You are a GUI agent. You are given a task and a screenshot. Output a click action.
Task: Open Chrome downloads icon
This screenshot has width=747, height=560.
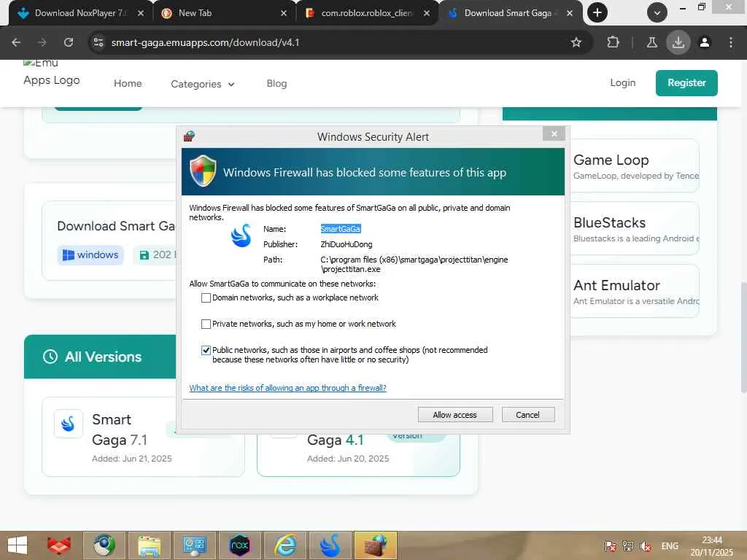(678, 42)
